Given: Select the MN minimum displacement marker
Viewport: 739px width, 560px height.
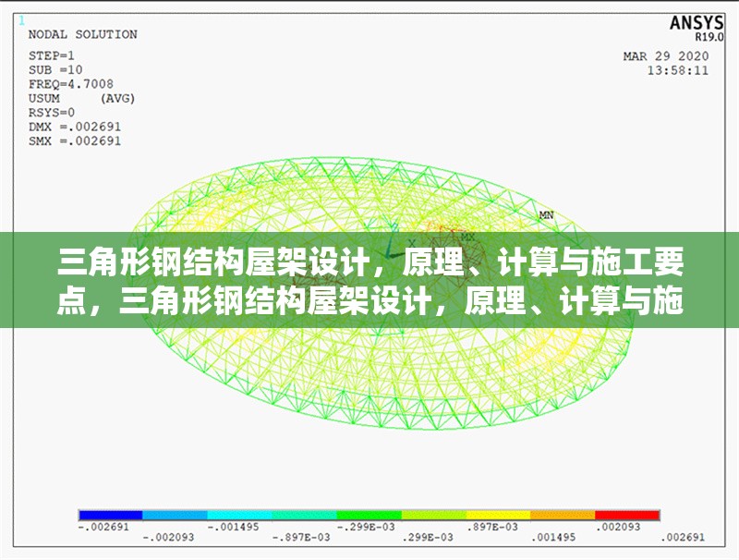Looking at the screenshot, I should [x=545, y=214].
